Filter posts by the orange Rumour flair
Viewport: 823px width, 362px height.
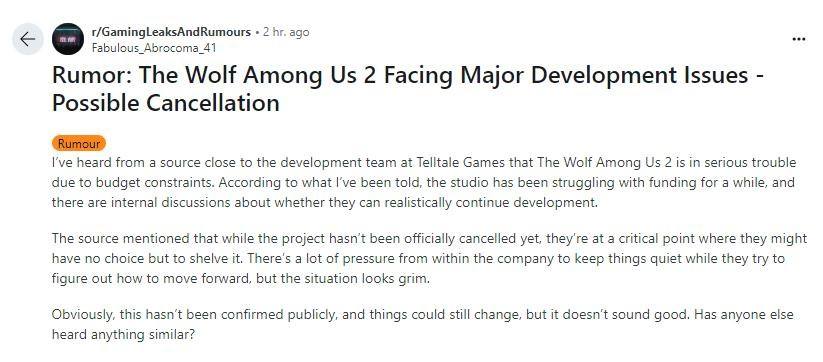pyautogui.click(x=79, y=143)
